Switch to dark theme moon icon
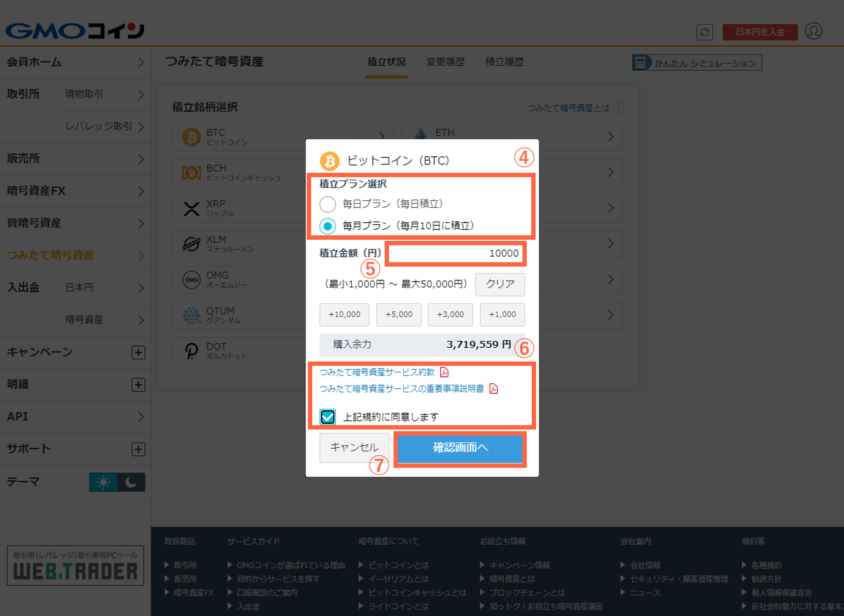 (x=131, y=482)
